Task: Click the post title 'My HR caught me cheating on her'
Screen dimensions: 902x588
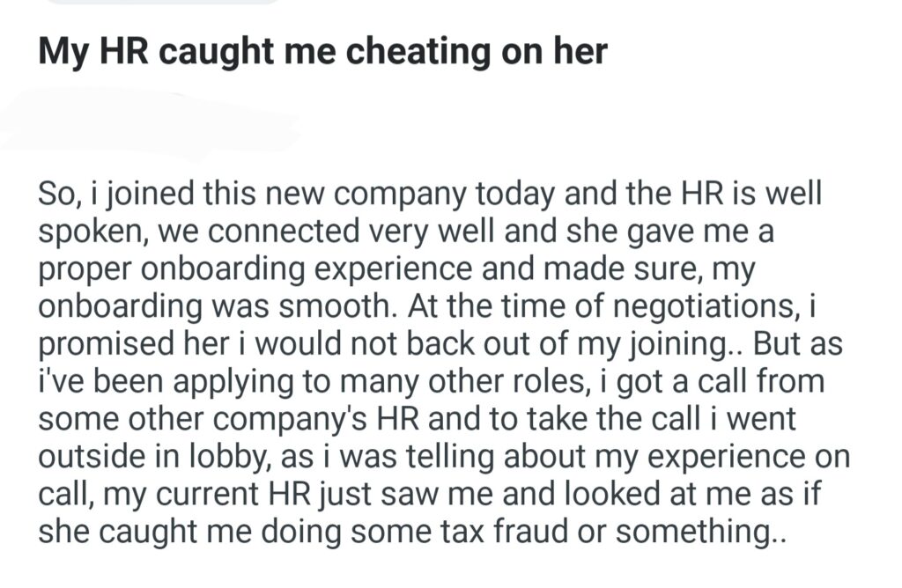Action: 322,52
